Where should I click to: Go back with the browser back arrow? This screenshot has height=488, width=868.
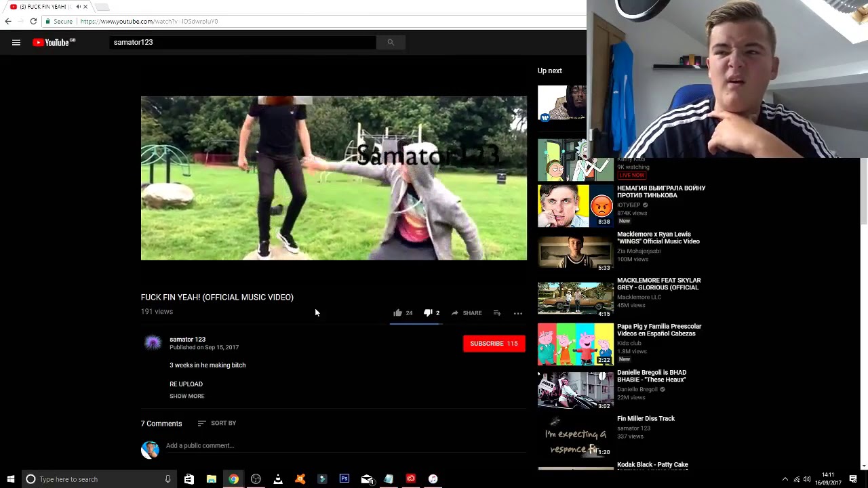click(x=8, y=21)
